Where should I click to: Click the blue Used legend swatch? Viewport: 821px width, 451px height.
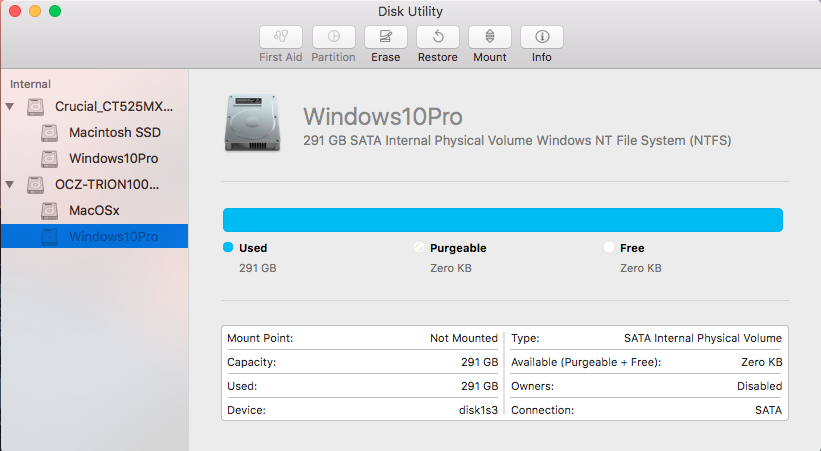(x=228, y=247)
